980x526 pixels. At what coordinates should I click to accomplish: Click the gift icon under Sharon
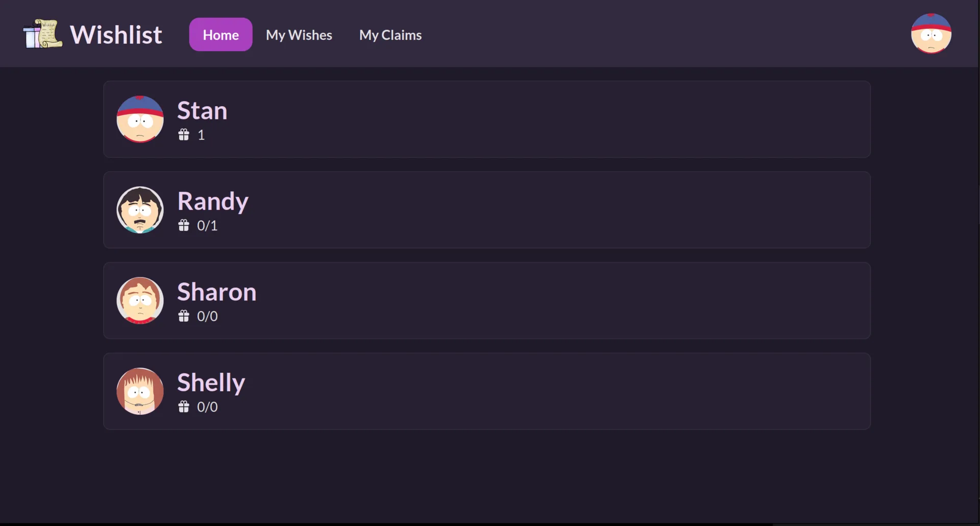click(x=184, y=316)
